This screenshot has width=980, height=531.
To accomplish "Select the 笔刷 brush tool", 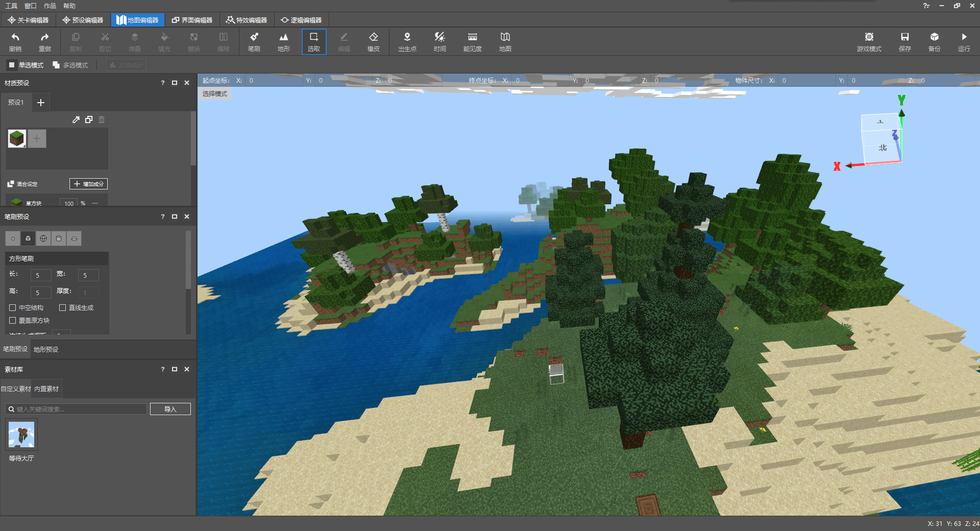I will point(254,41).
